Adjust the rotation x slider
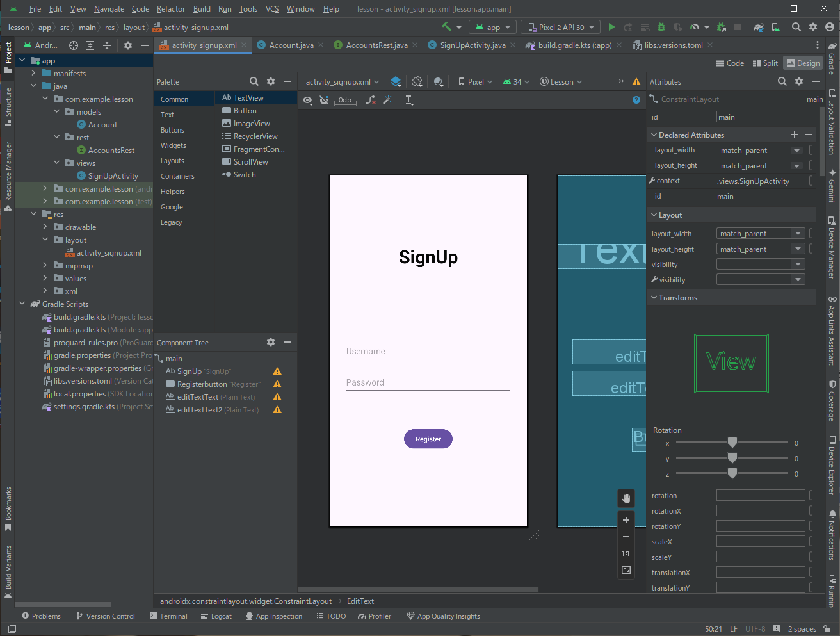This screenshot has height=636, width=840. point(732,443)
